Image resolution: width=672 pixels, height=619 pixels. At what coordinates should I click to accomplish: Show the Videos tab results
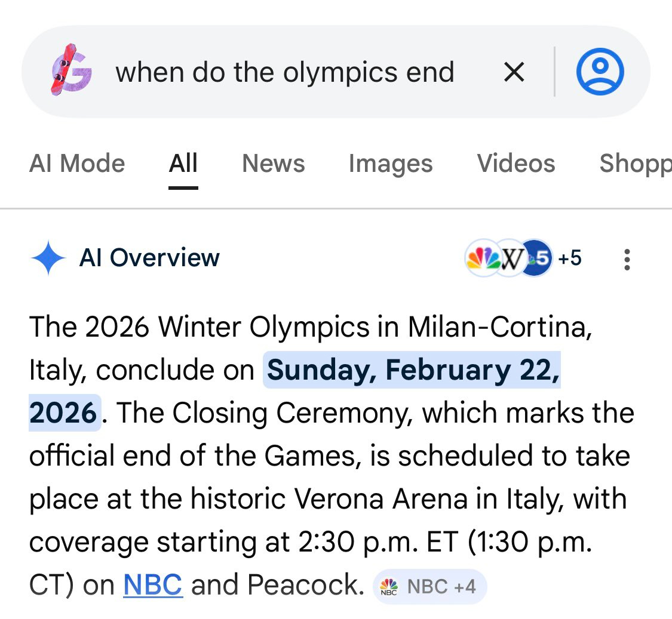point(516,164)
